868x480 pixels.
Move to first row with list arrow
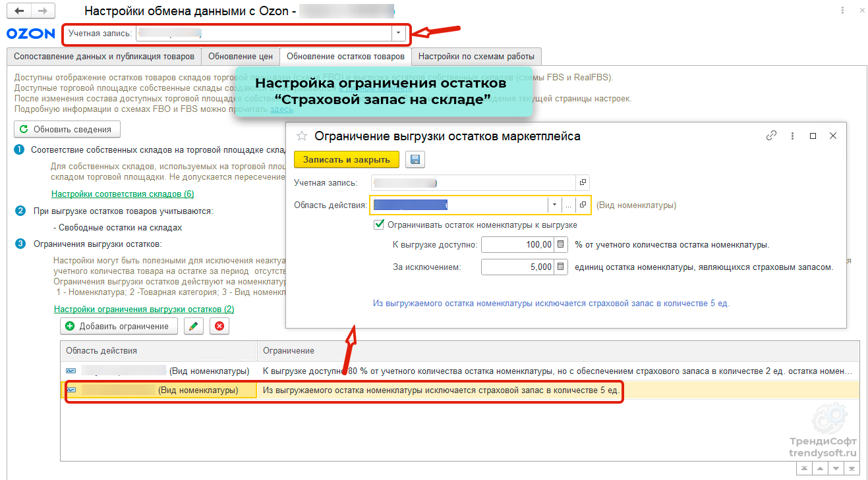[x=805, y=468]
